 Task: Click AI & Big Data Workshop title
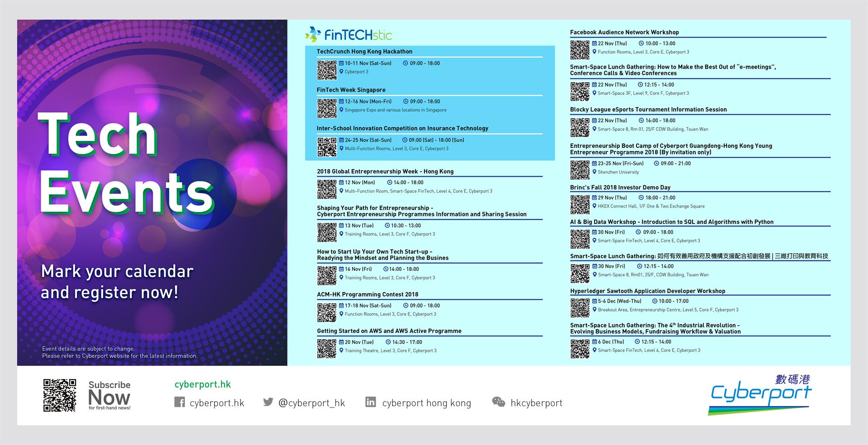(x=672, y=222)
